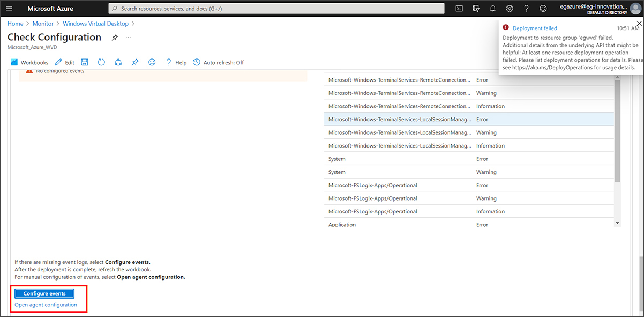Click the share icon in the workbook toolbar

click(x=118, y=62)
